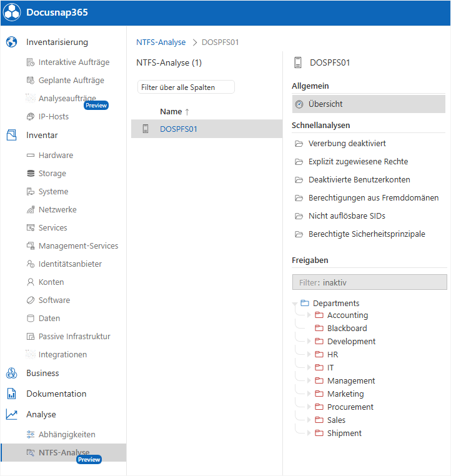Image resolution: width=451 pixels, height=476 pixels.
Task: Click the Management-Services icon
Action: tap(31, 246)
